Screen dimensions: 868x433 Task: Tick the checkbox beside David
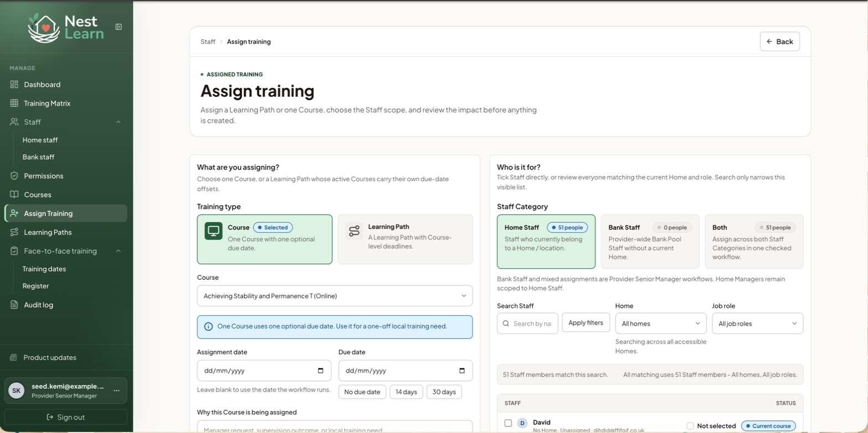tap(508, 423)
